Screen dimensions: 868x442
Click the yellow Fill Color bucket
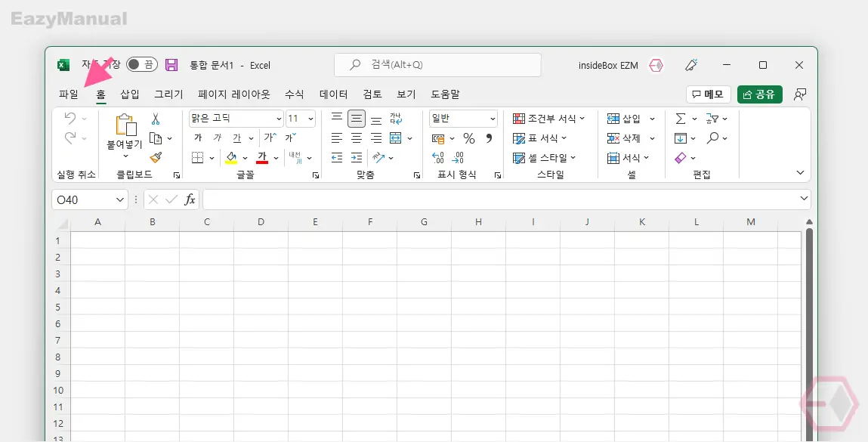point(231,158)
